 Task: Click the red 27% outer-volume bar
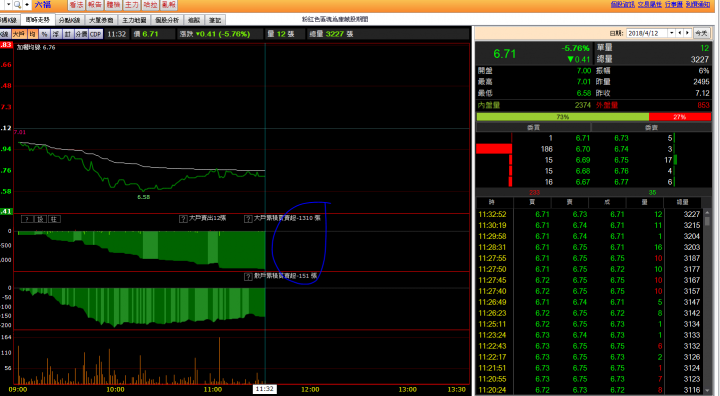(680, 117)
